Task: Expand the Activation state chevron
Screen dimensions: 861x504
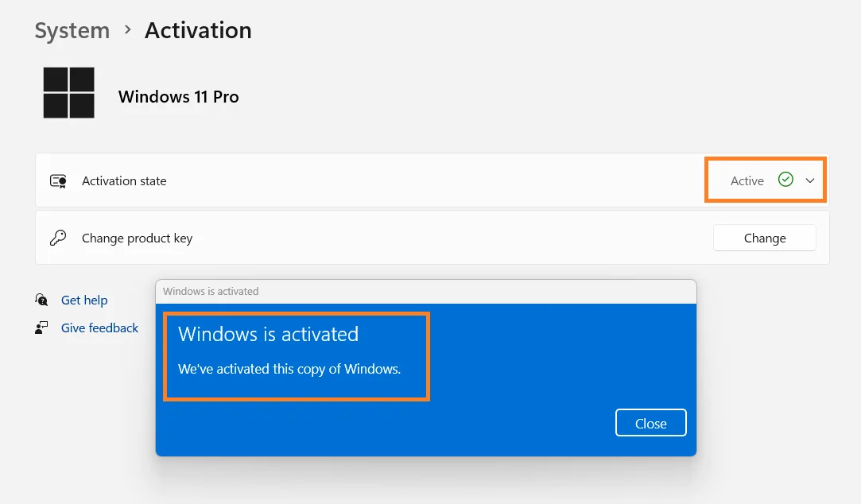Action: (x=810, y=180)
